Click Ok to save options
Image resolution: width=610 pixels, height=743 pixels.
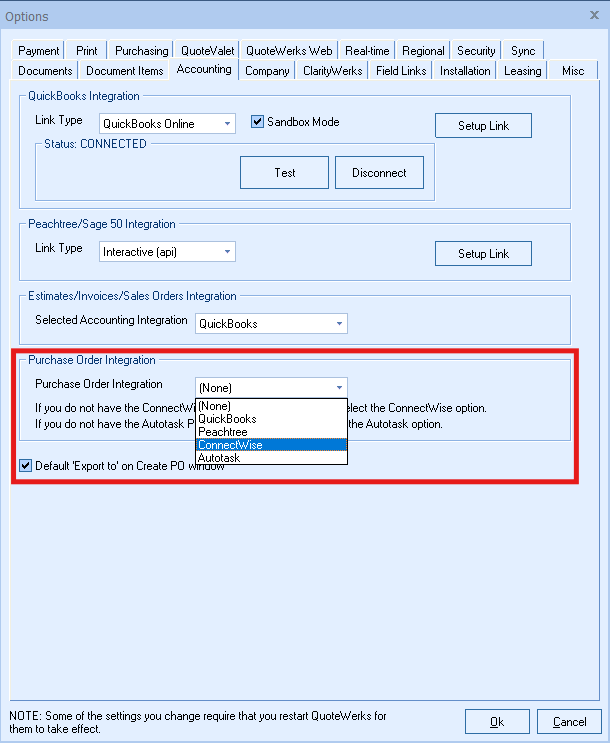click(x=497, y=721)
